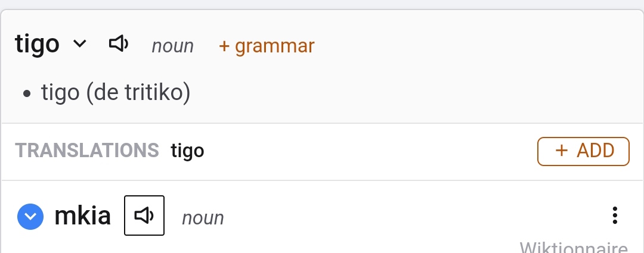Click the word ADD in translation button

pos(595,151)
